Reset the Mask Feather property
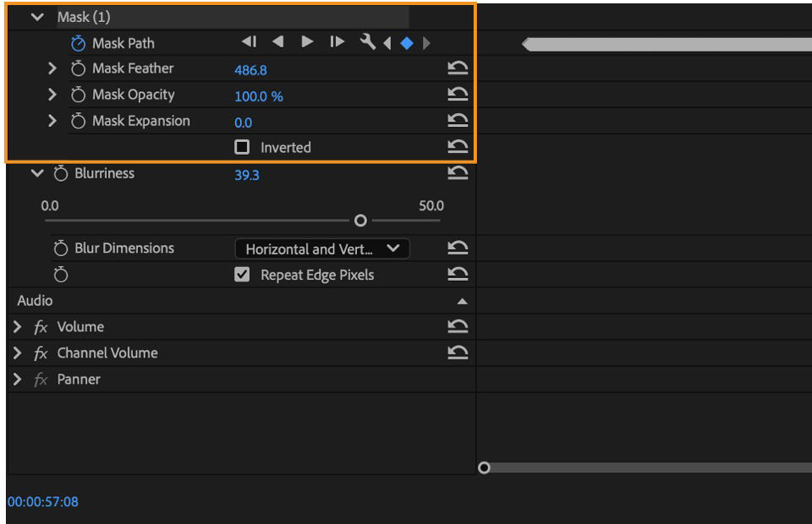 click(459, 68)
